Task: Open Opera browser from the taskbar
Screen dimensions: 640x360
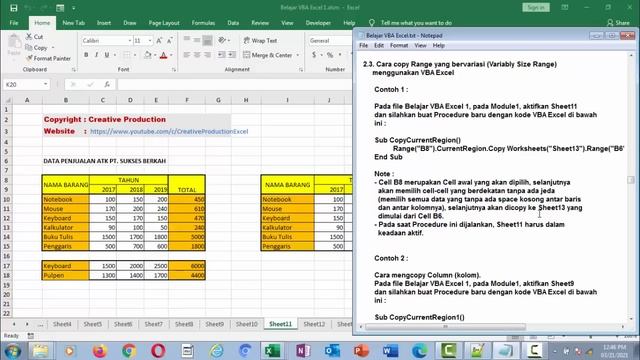Action: coord(158,351)
